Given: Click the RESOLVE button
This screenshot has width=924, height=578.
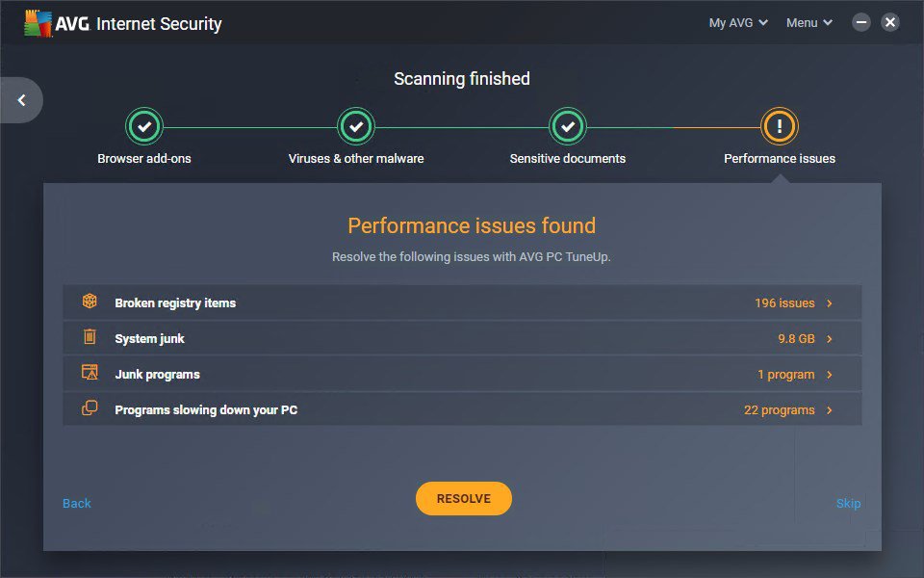Looking at the screenshot, I should point(464,498).
